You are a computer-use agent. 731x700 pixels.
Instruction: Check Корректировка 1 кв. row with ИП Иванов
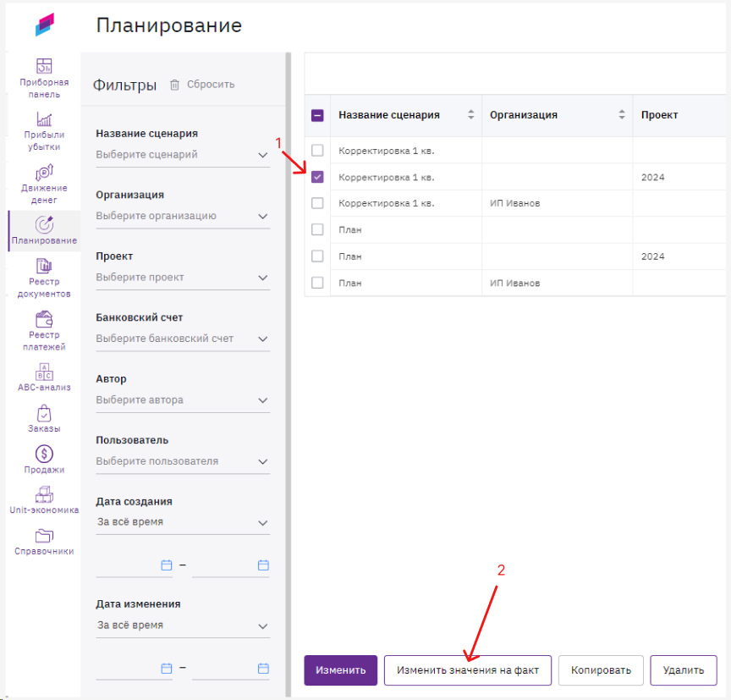pos(317,203)
